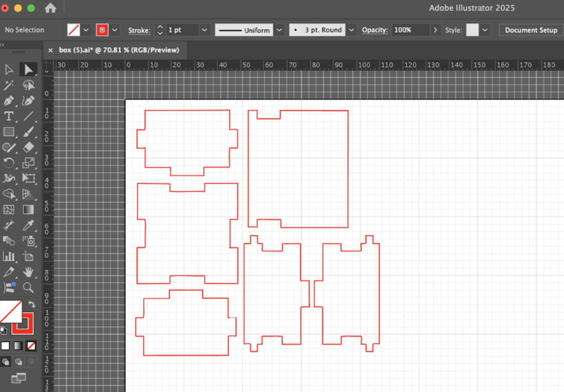The height and width of the screenshot is (392, 564).
Task: Open the stroke weight dropdown
Action: (204, 30)
